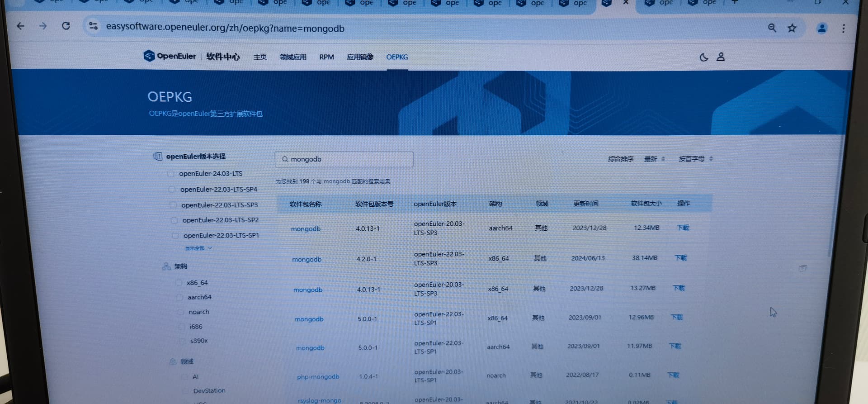The image size is (868, 404).
Task: Bookmark this page with the star icon
Action: click(792, 28)
